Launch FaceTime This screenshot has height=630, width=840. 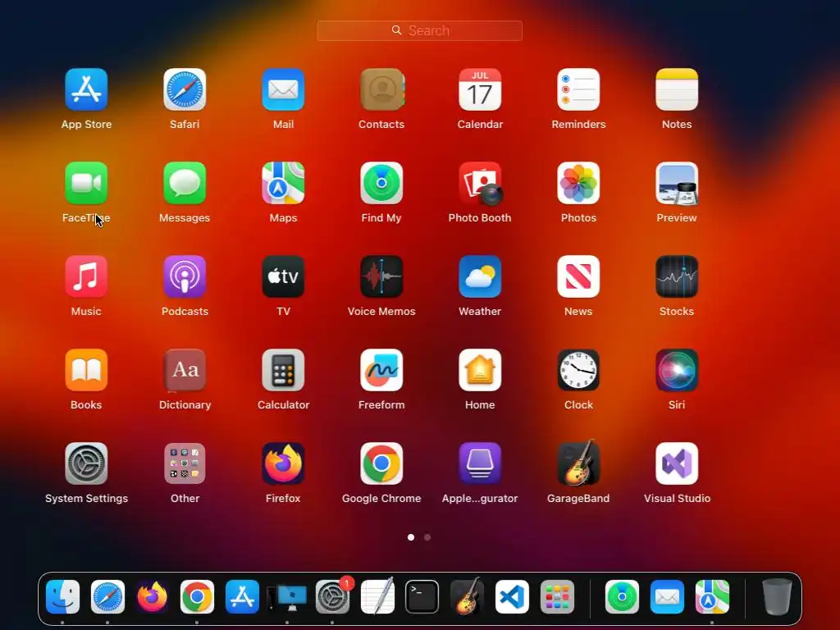pyautogui.click(x=86, y=183)
